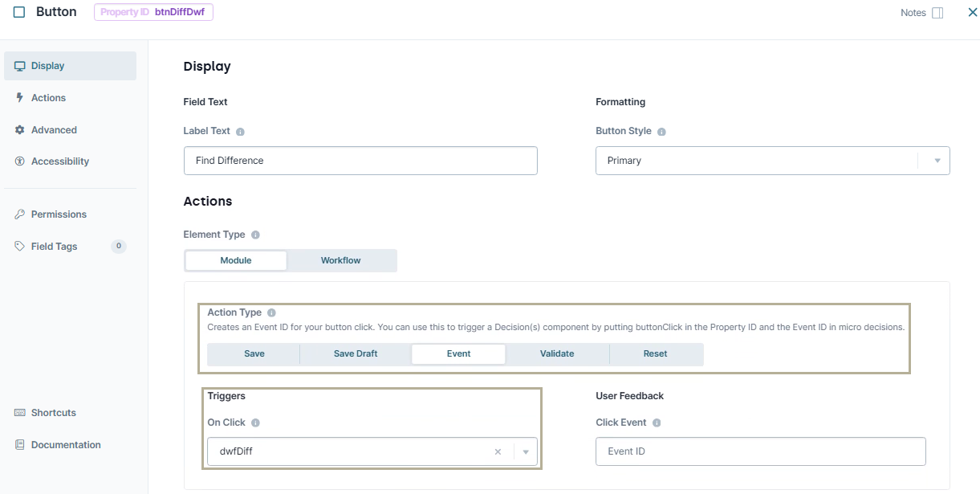Open the Documentation link
Screen dimensions: 980x494
click(66, 445)
